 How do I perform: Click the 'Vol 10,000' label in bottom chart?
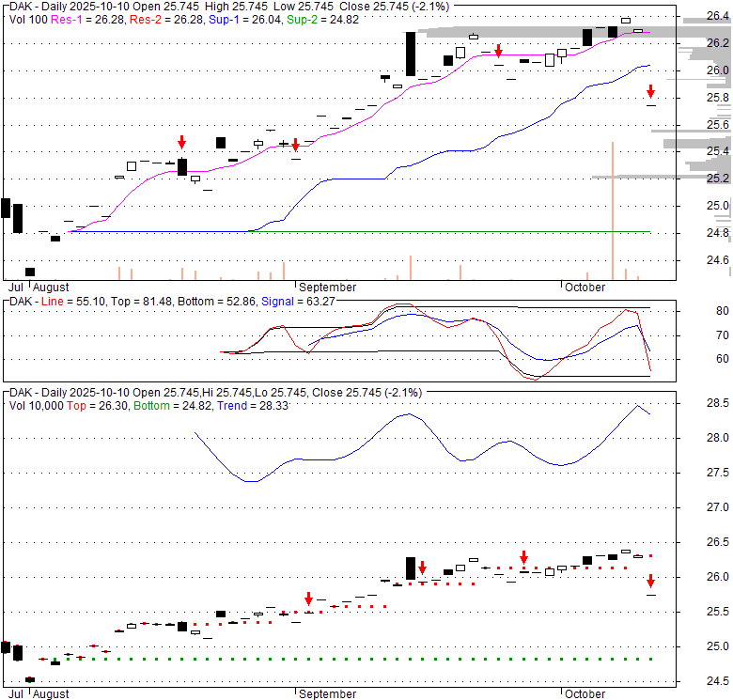[36, 406]
